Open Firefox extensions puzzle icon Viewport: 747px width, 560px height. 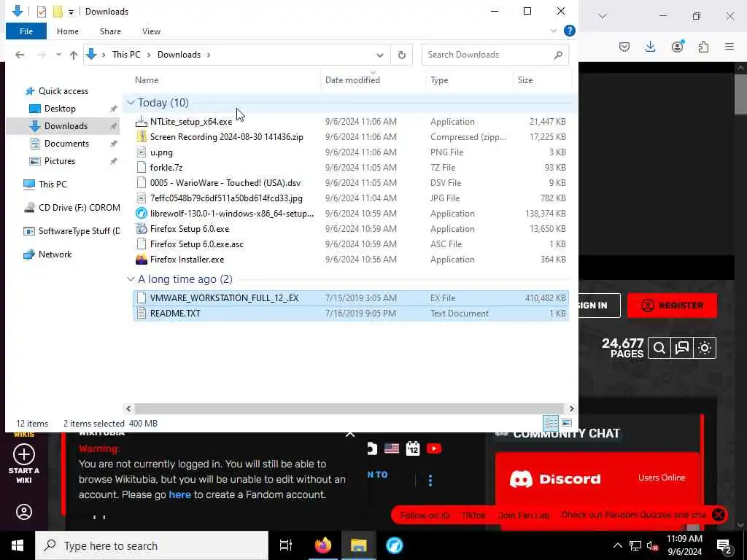[703, 47]
